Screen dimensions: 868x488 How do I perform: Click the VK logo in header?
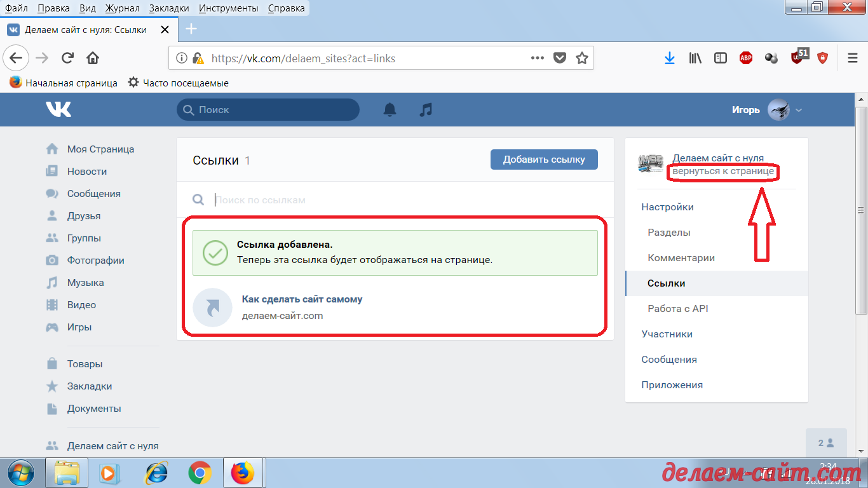point(58,109)
